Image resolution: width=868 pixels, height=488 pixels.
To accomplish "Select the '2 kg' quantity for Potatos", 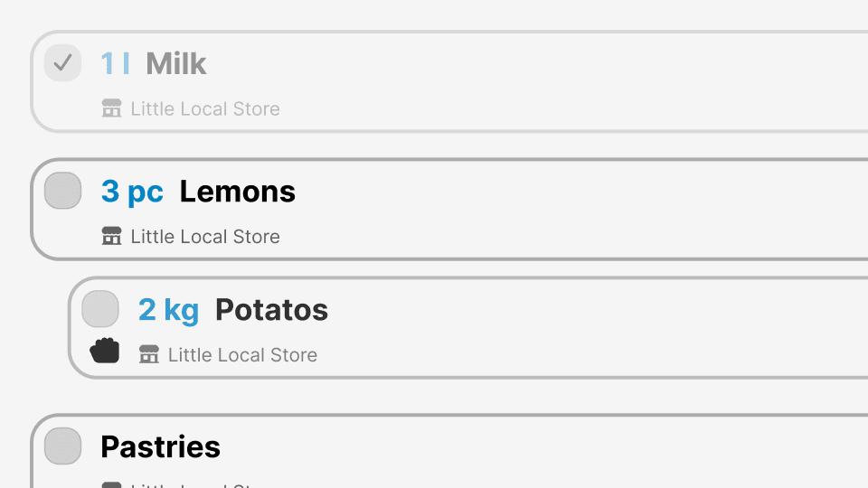I will coord(168,310).
